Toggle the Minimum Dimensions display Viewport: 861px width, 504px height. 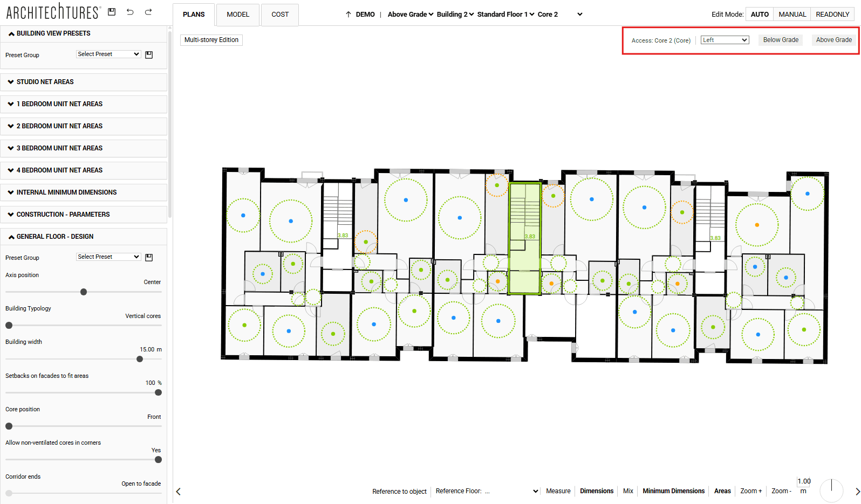pyautogui.click(x=673, y=491)
